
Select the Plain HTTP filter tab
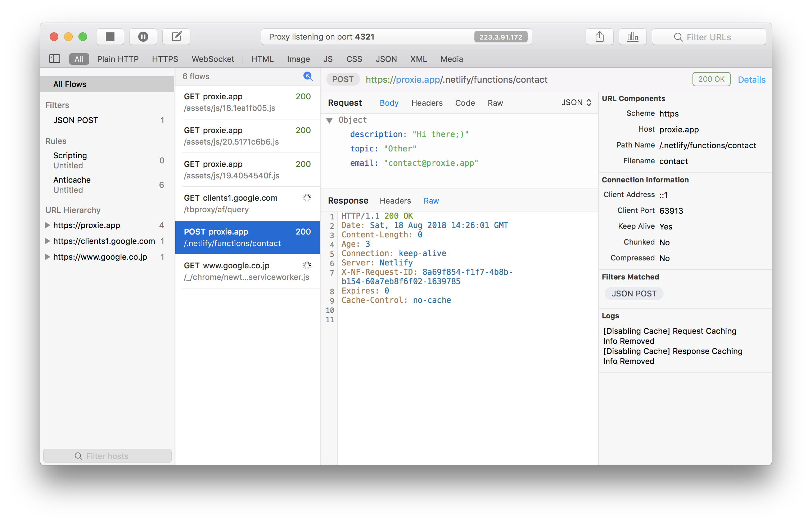118,59
